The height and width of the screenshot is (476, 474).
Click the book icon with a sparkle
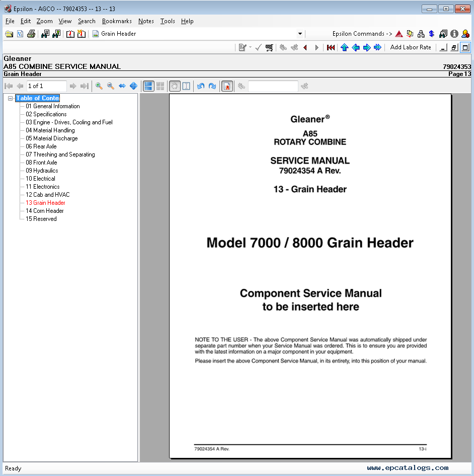pos(82,34)
